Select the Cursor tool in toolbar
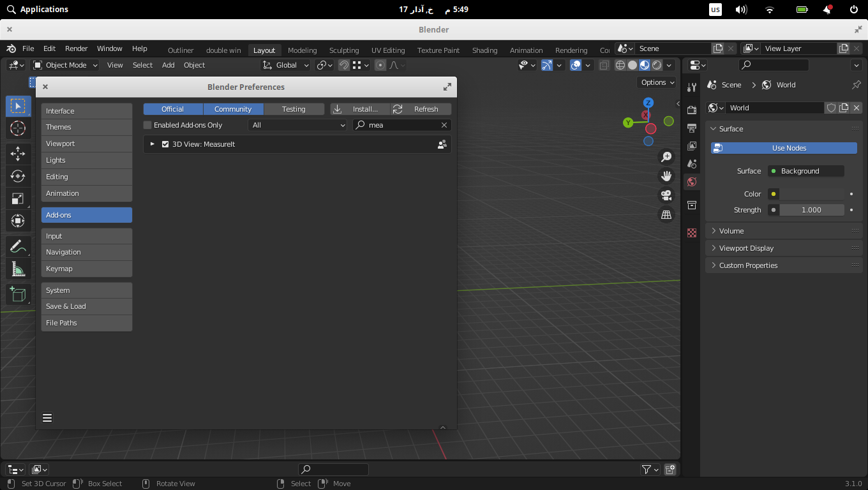Image resolution: width=868 pixels, height=490 pixels. point(18,129)
